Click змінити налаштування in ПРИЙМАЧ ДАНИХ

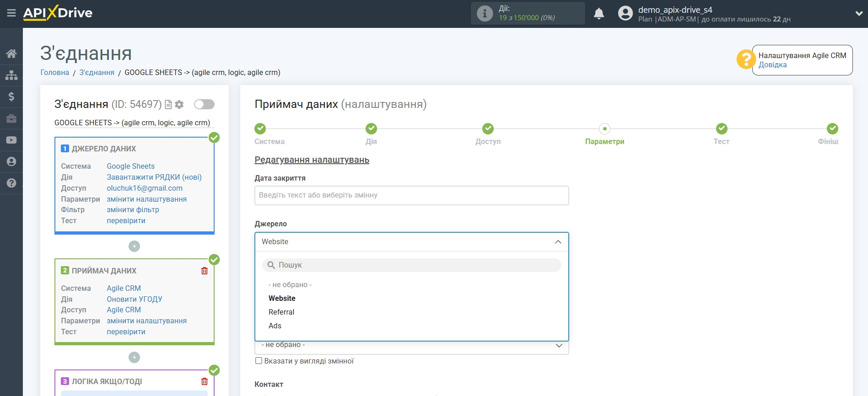coord(146,321)
